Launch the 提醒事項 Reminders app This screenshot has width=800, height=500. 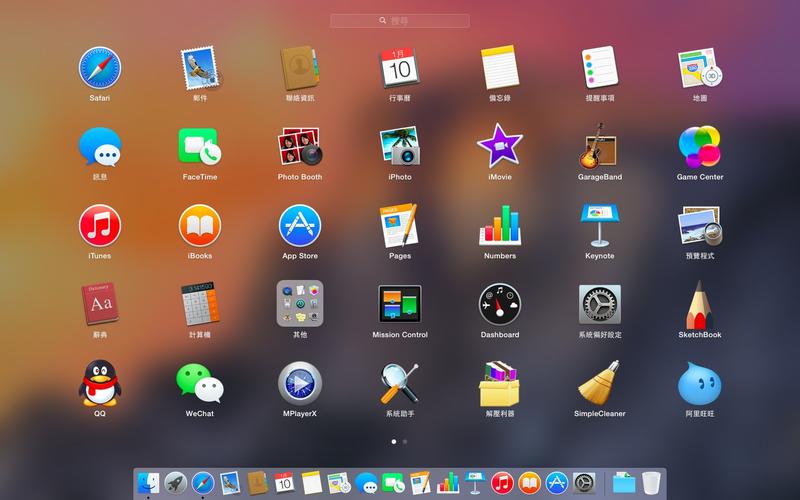click(600, 68)
